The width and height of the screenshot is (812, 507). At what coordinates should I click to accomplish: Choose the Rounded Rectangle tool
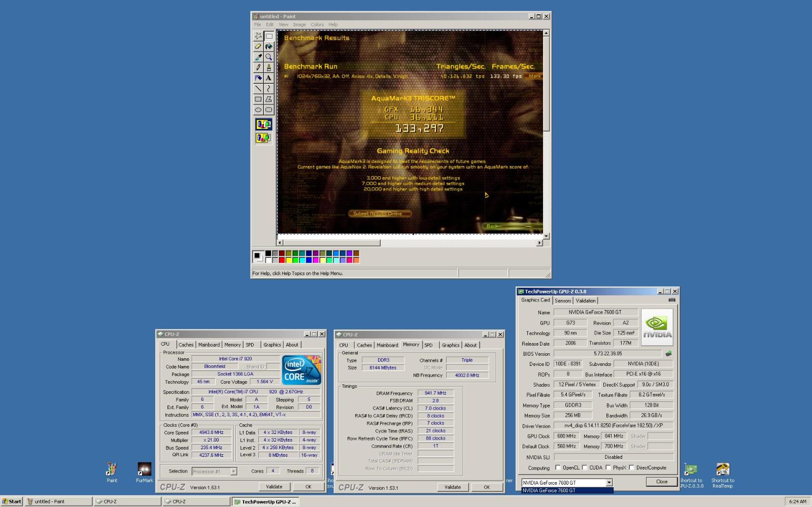[x=269, y=110]
